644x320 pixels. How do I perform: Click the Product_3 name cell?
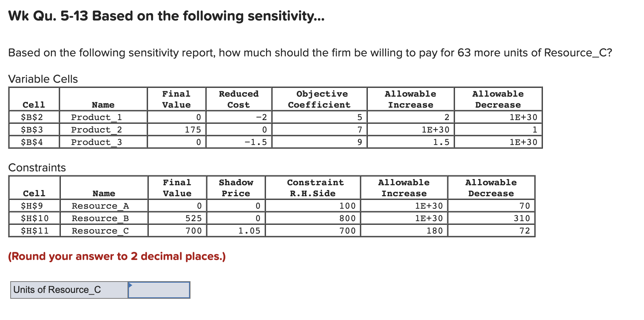coord(97,142)
